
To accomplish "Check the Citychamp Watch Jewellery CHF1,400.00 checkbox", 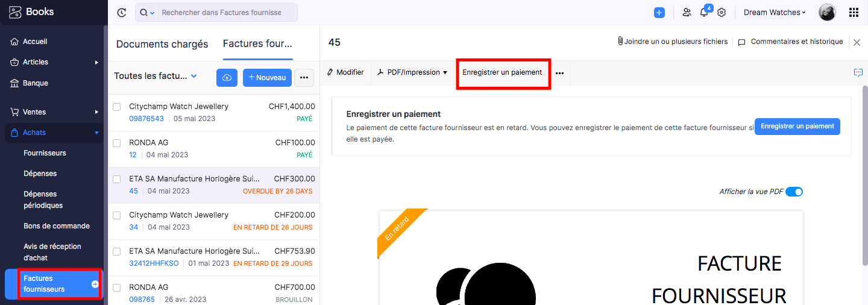I will [x=117, y=107].
